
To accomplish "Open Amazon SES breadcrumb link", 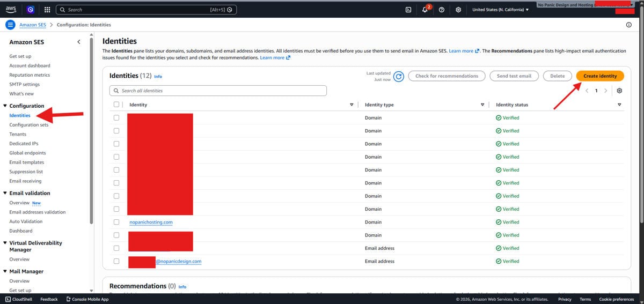I will coord(33,25).
